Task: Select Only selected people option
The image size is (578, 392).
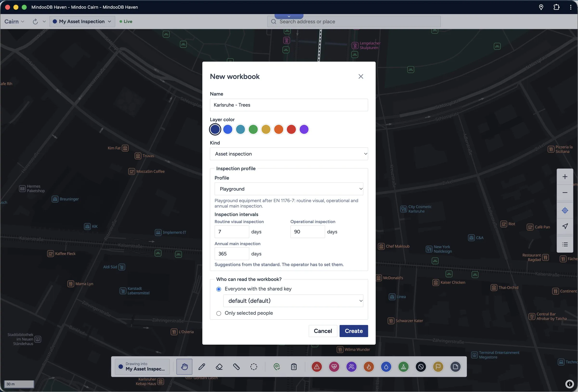Action: [219, 313]
